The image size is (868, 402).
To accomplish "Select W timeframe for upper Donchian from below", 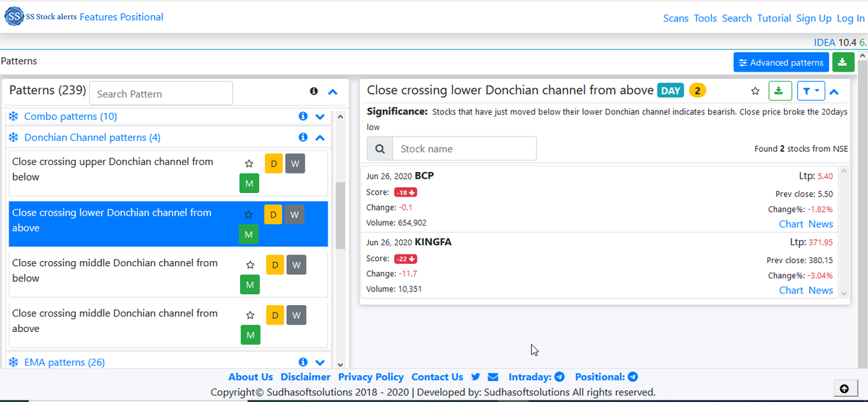I will [295, 163].
